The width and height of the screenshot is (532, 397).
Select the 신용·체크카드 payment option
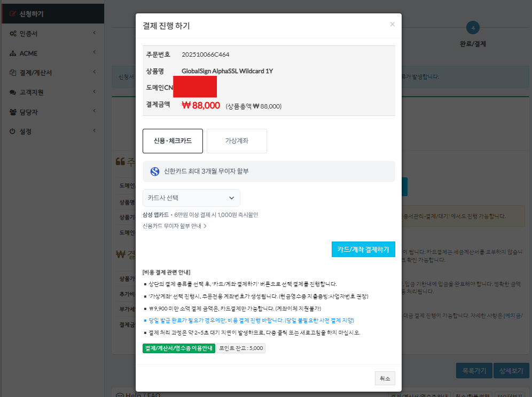click(x=173, y=141)
